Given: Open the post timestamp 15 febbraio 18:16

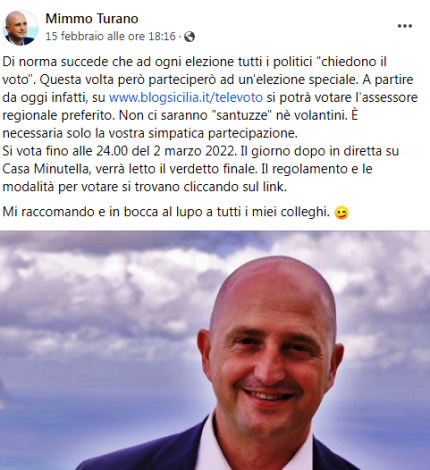Looking at the screenshot, I should tap(110, 36).
